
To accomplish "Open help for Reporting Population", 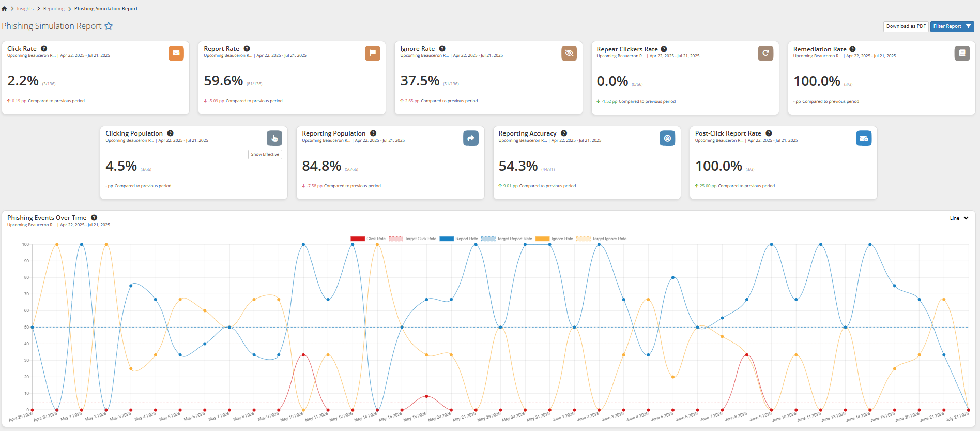I will (x=373, y=133).
